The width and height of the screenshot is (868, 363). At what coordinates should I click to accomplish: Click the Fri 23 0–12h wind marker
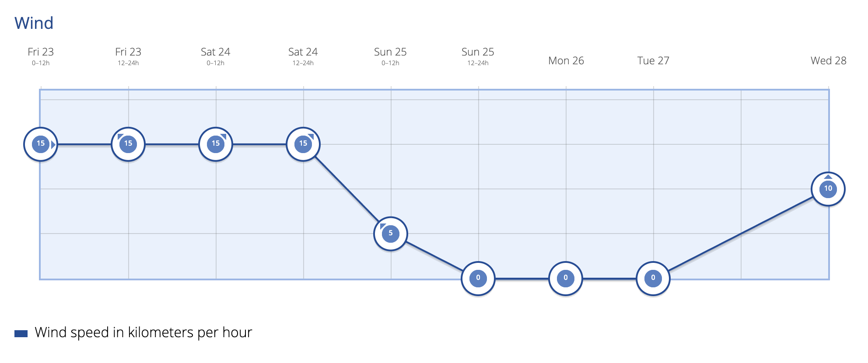tap(41, 144)
